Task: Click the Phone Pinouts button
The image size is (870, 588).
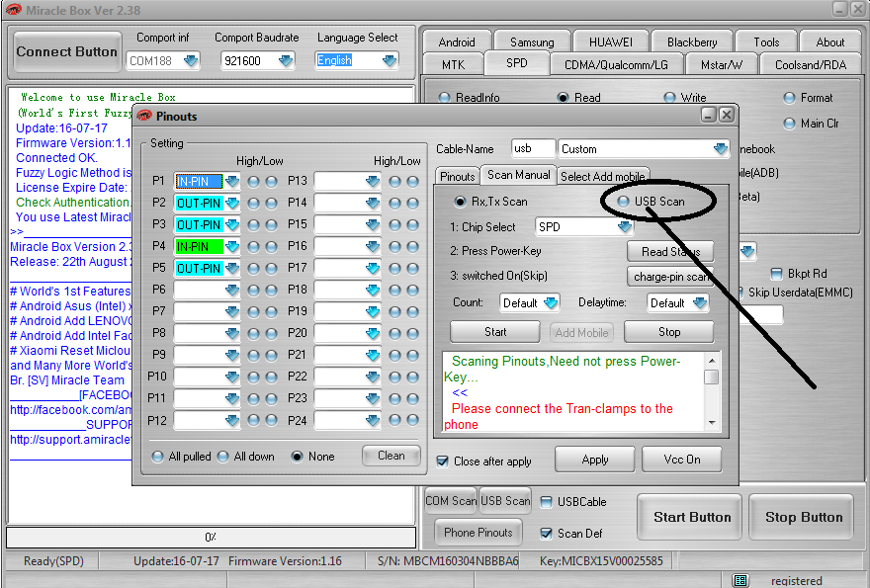Action: click(478, 533)
